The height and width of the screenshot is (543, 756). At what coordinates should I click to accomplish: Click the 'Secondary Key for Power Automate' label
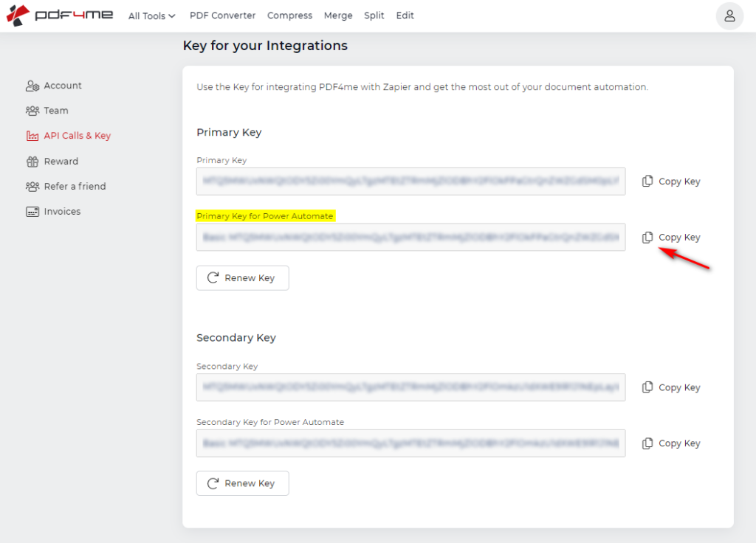[x=270, y=422]
